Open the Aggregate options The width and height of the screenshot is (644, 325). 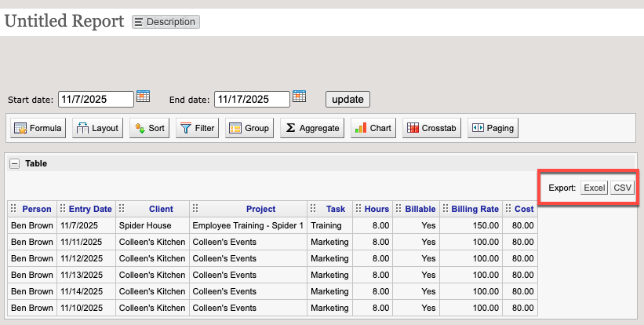coord(312,128)
